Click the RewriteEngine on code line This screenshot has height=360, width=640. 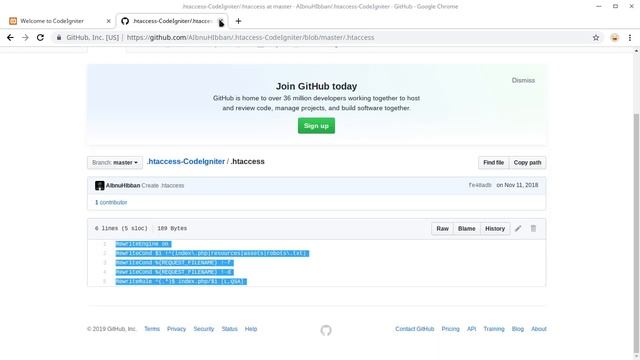[x=143, y=244]
